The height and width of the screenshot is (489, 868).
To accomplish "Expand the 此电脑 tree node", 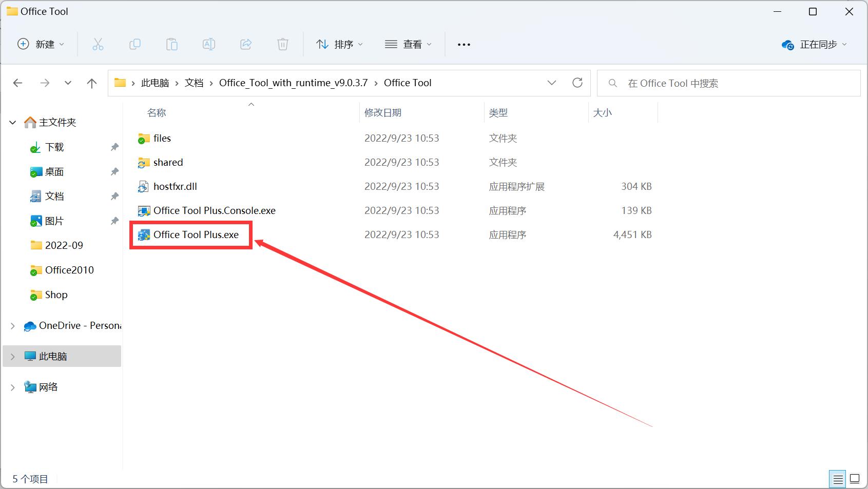I will (x=13, y=357).
